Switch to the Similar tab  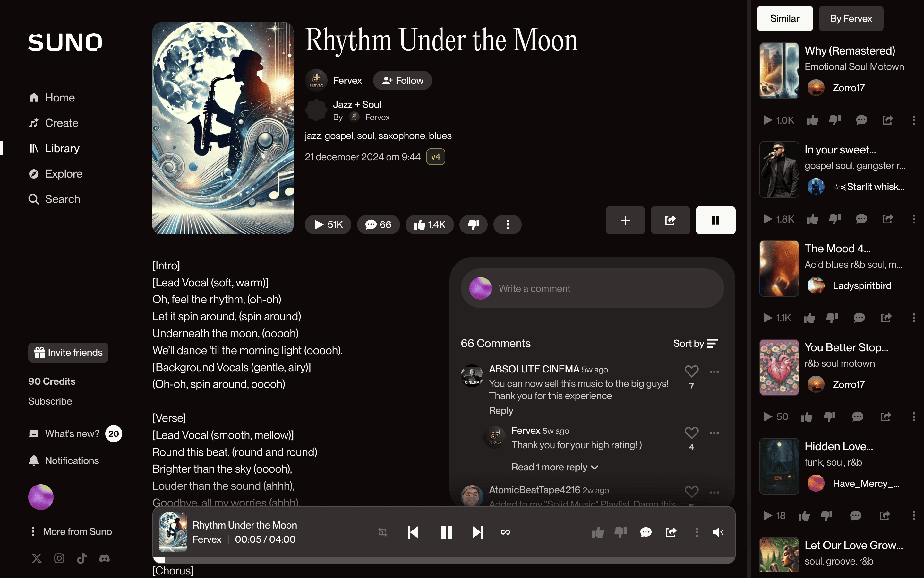tap(785, 18)
